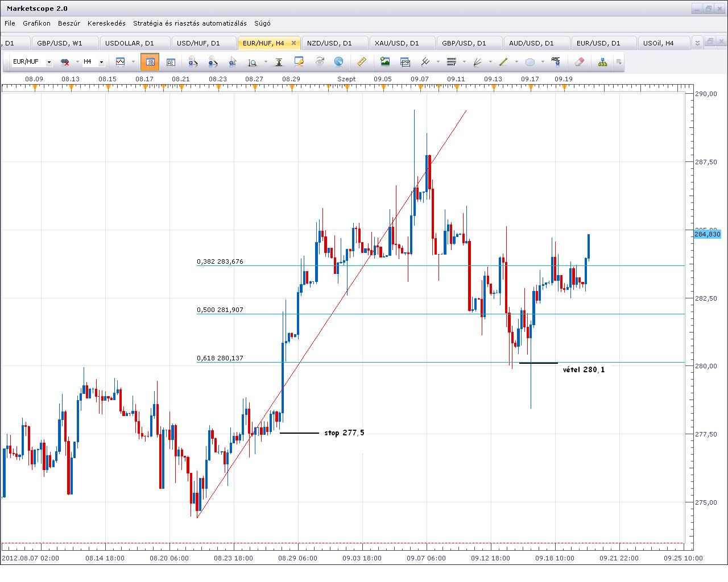The width and height of the screenshot is (728, 582).
Task: Switch to the EUR/USD, D1 tab
Action: [x=603, y=43]
